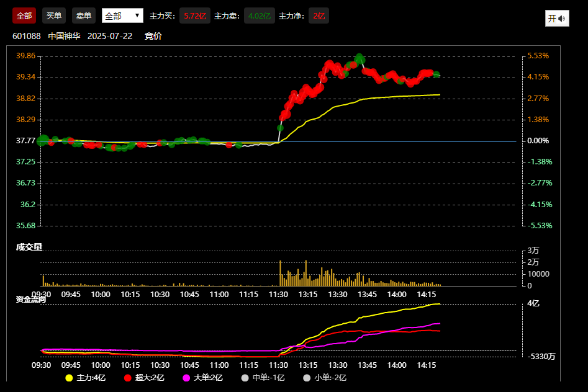Viewport: 588px width, 392px height.
Task: Click the 资金流向 section title
Action: (x=31, y=299)
